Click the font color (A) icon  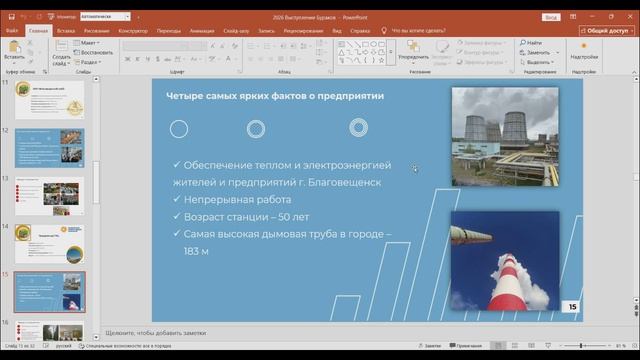[x=228, y=59]
